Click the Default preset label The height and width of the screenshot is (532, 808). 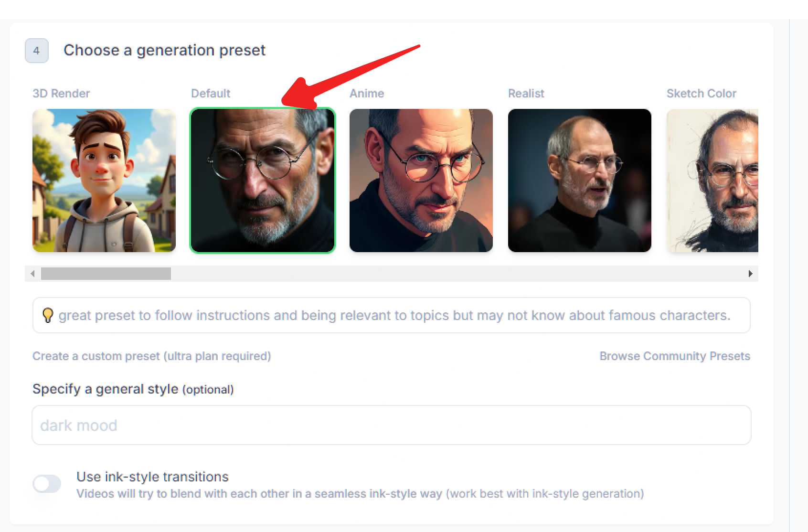211,93
